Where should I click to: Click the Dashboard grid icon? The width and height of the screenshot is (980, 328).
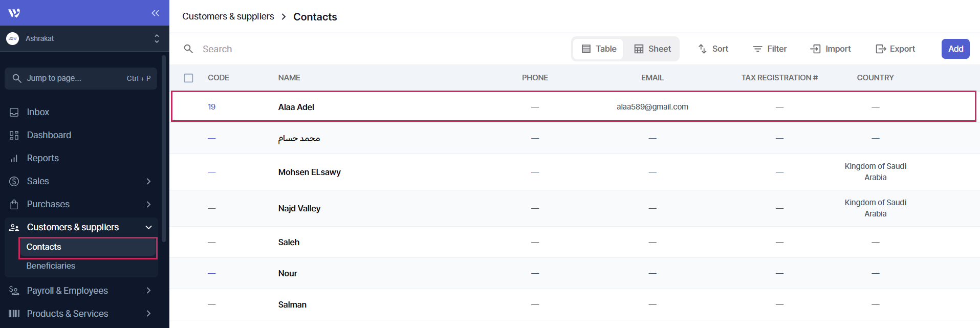14,135
